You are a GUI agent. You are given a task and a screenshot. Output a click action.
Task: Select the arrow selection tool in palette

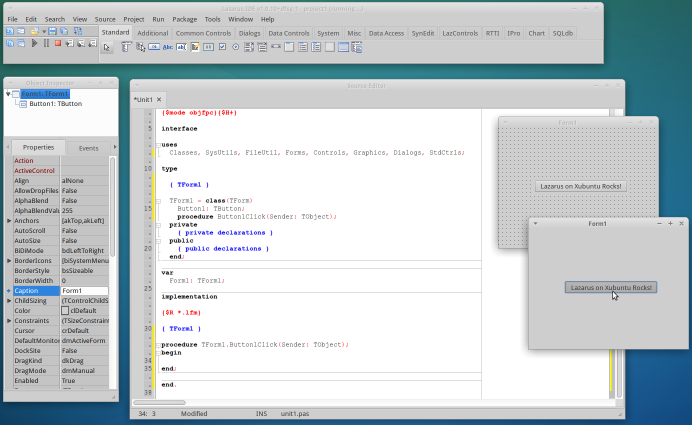coord(108,46)
